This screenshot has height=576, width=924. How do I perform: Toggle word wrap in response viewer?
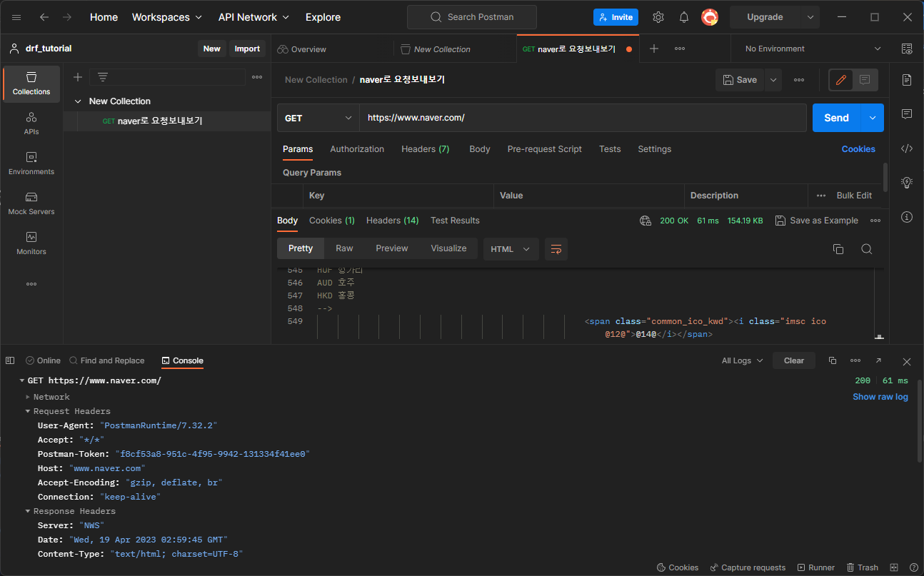[x=556, y=249]
